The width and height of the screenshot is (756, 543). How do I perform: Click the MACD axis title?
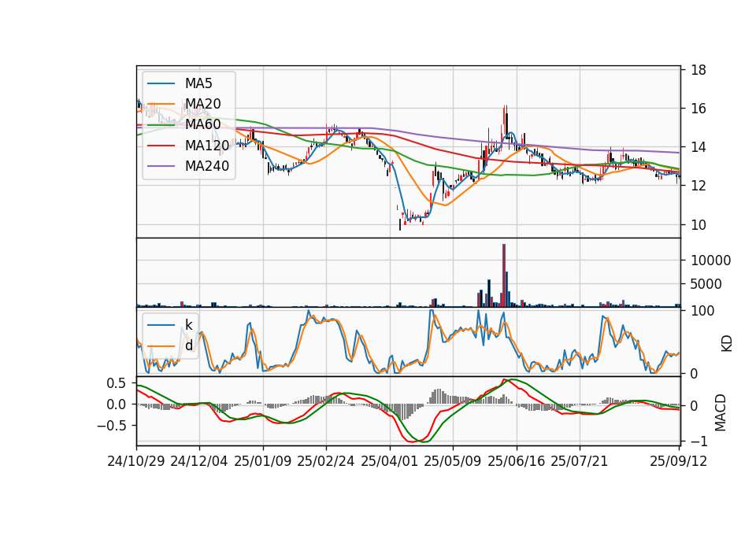[x=721, y=412]
